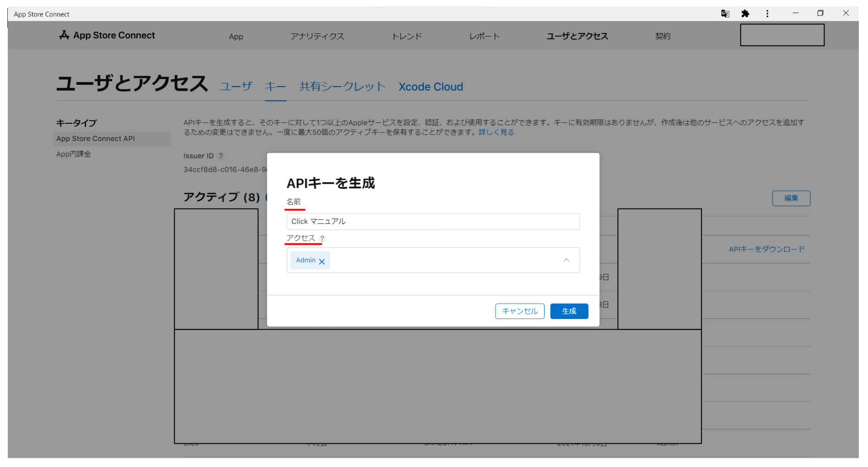This screenshot has width=868, height=467.
Task: Click the APIキーをダウンロード link
Action: click(767, 249)
